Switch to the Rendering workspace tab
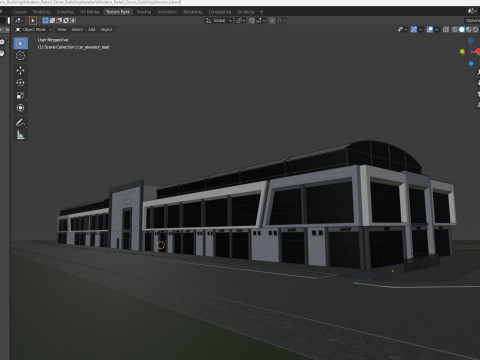The image size is (480, 360). pos(192,12)
